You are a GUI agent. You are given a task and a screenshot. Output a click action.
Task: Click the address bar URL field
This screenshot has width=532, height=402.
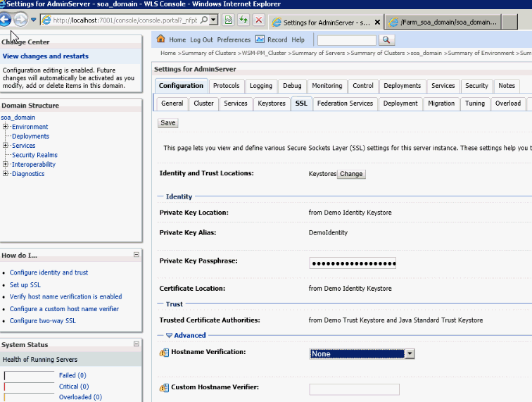pyautogui.click(x=124, y=20)
